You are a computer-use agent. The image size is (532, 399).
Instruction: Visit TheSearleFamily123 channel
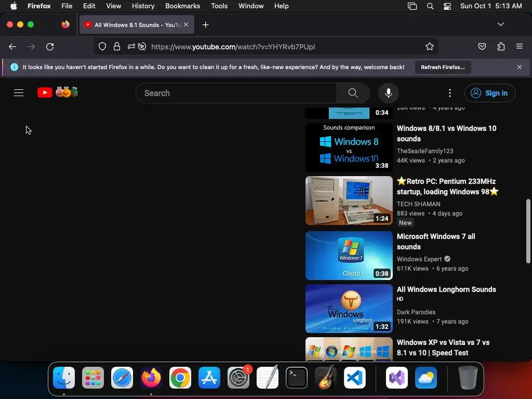tap(425, 151)
